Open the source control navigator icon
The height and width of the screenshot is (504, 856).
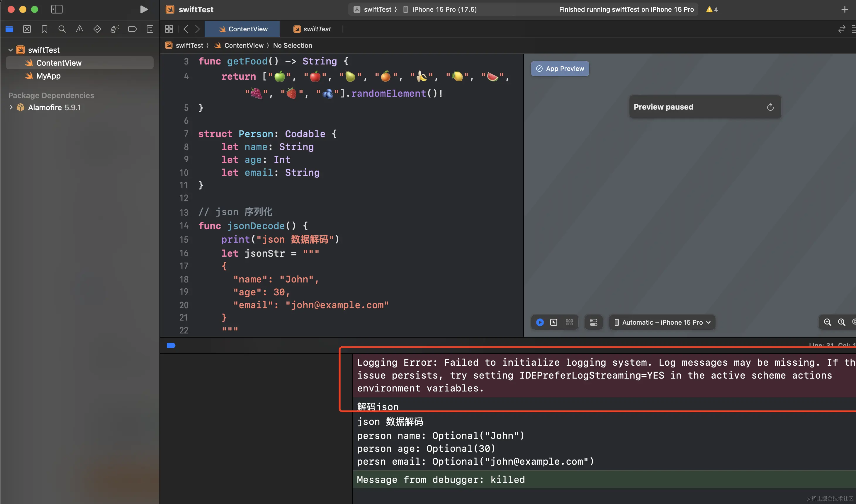click(27, 29)
